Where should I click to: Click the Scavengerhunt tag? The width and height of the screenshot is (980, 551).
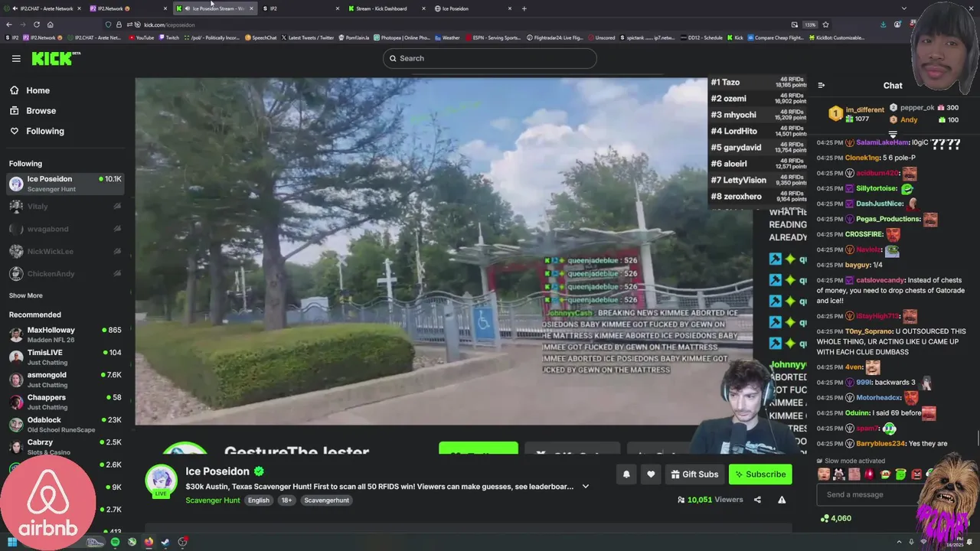tap(326, 500)
